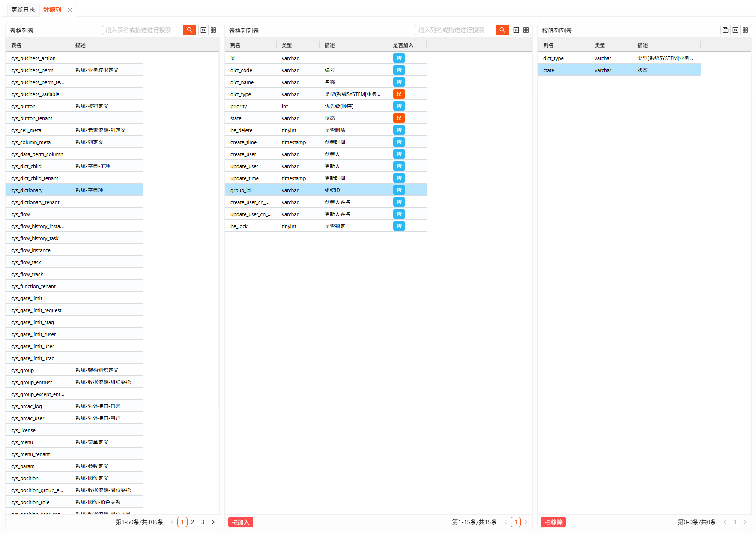This screenshot has height=534, width=756.
Task: Open grid layout icon in 表格列列表 panel
Action: [x=526, y=30]
